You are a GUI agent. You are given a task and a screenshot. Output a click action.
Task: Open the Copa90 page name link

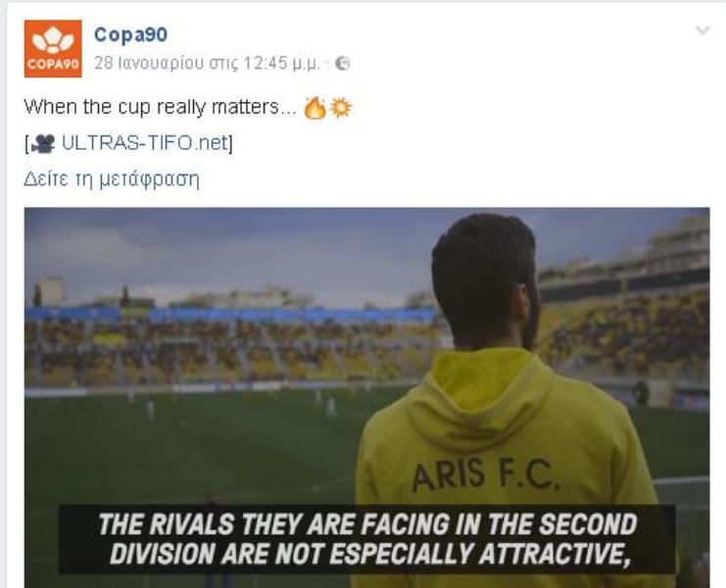tap(130, 34)
